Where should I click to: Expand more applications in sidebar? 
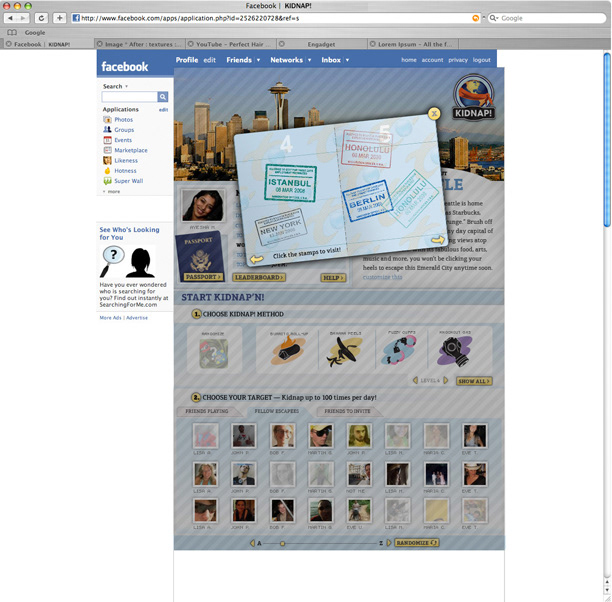112,192
